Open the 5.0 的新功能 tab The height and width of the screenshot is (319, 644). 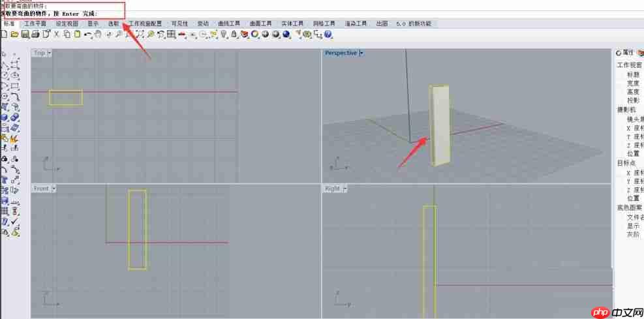pyautogui.click(x=414, y=24)
